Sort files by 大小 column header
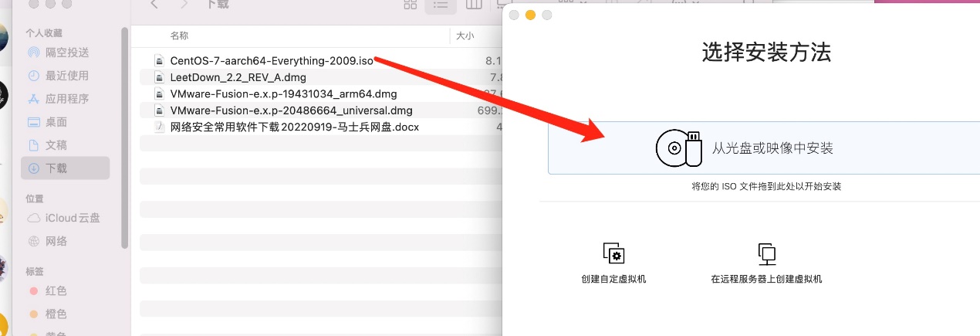Viewport: 980px width, 336px height. coord(465,36)
